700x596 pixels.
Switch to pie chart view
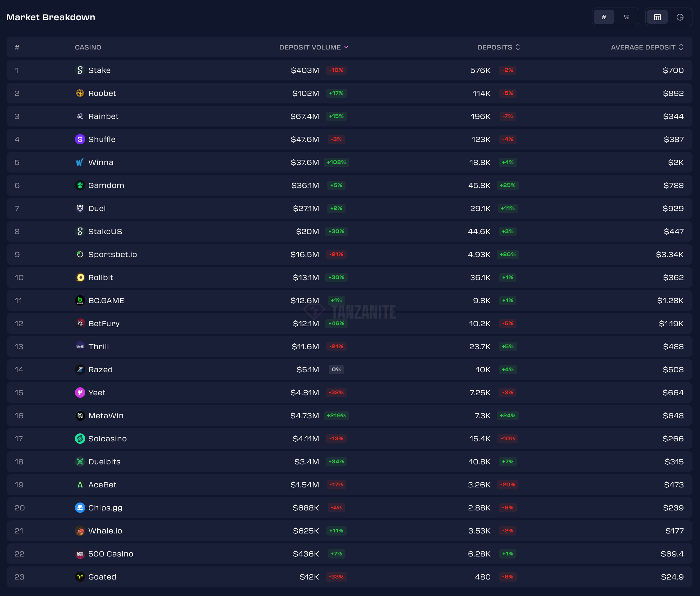pyautogui.click(x=680, y=17)
